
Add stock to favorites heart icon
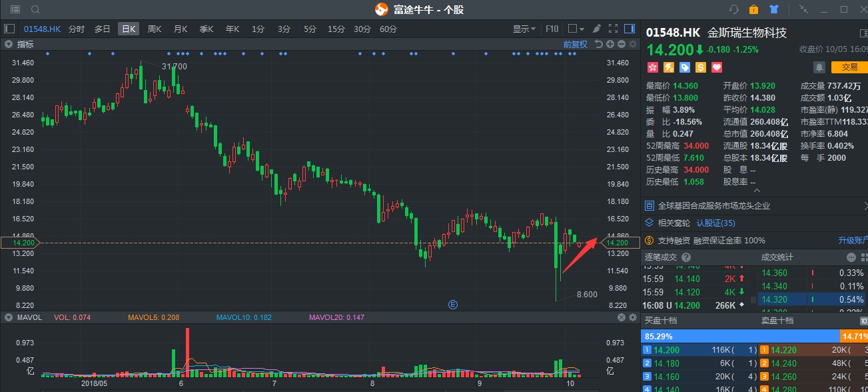(x=717, y=67)
